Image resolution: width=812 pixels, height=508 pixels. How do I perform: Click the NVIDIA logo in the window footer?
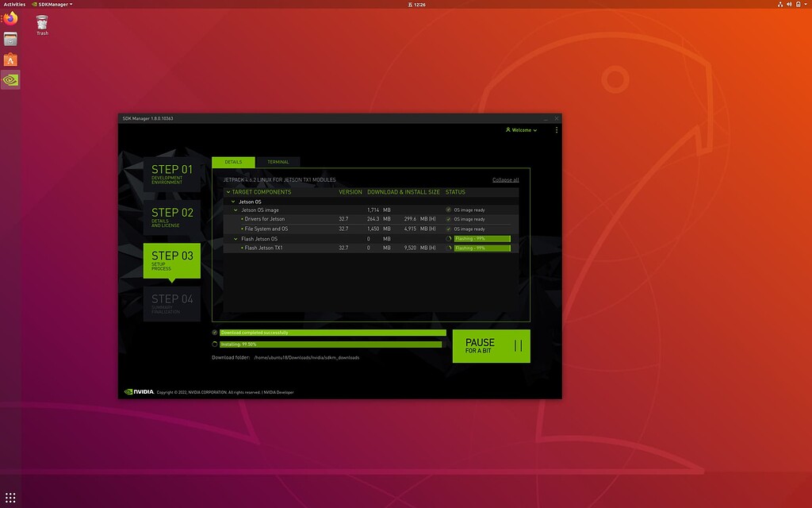(136, 391)
